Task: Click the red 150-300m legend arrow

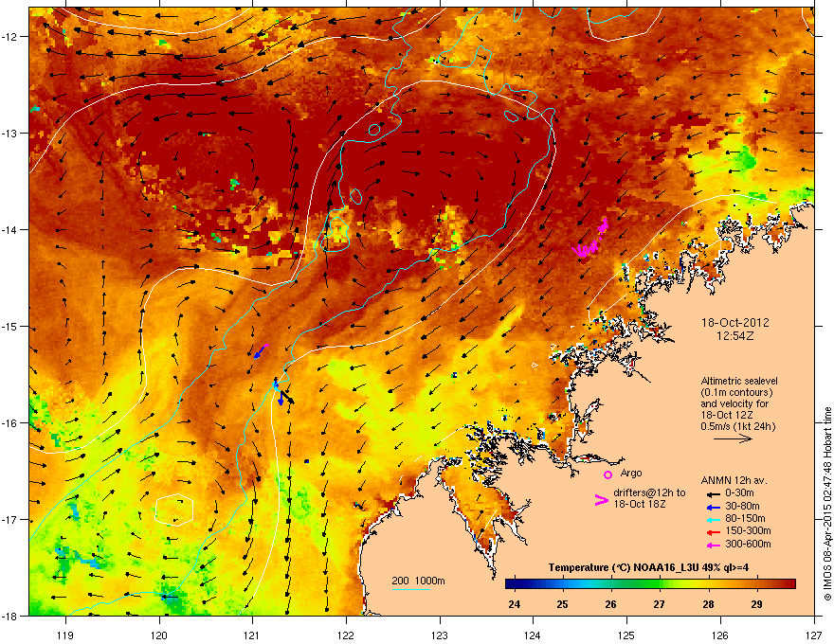Action: (712, 532)
